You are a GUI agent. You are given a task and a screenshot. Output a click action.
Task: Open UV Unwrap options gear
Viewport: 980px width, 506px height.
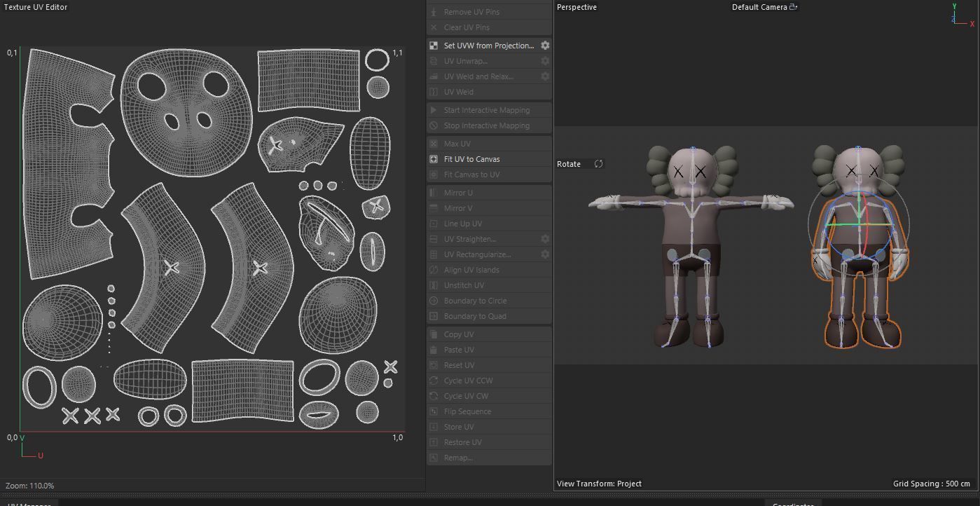[545, 61]
